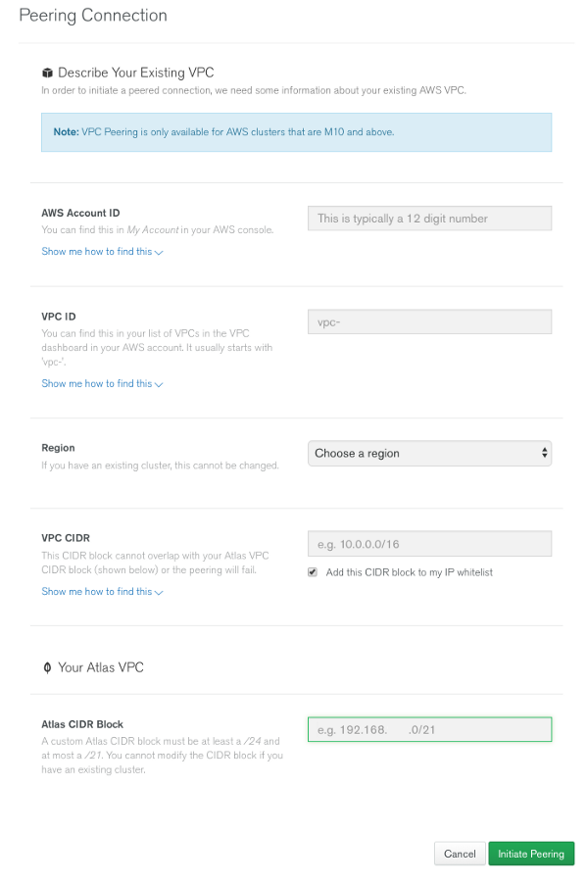Click the Atlas CIDR Block input field
Viewport: 588px width, 884px height.
pyautogui.click(x=430, y=729)
